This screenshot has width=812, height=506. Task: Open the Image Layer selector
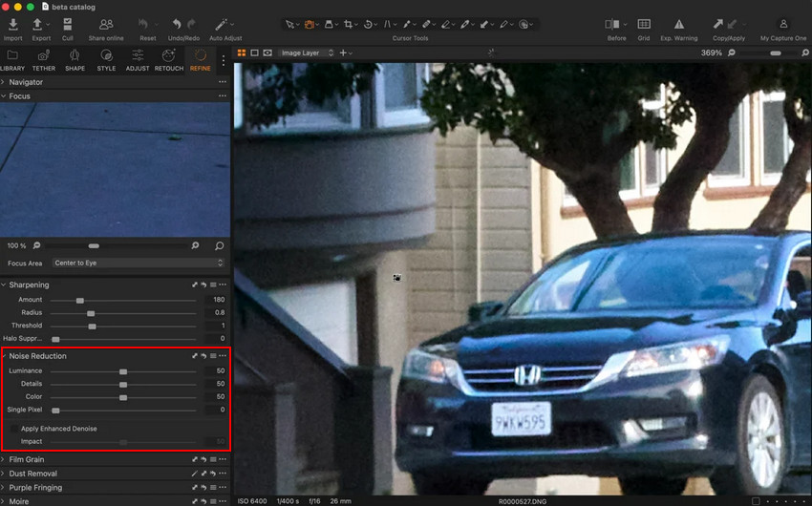(307, 53)
